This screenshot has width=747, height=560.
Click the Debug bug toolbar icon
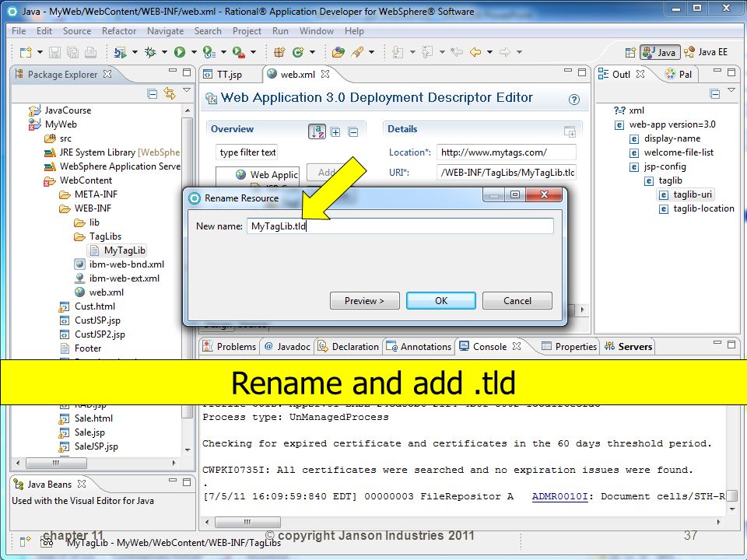tap(150, 52)
